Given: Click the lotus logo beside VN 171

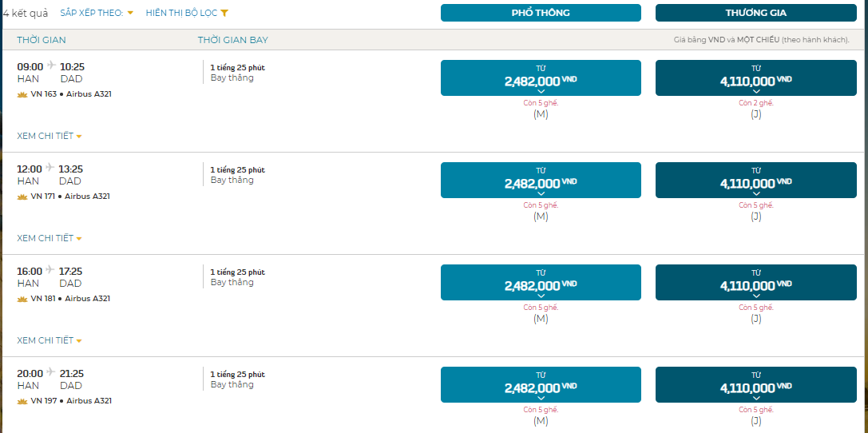Looking at the screenshot, I should 22,197.
